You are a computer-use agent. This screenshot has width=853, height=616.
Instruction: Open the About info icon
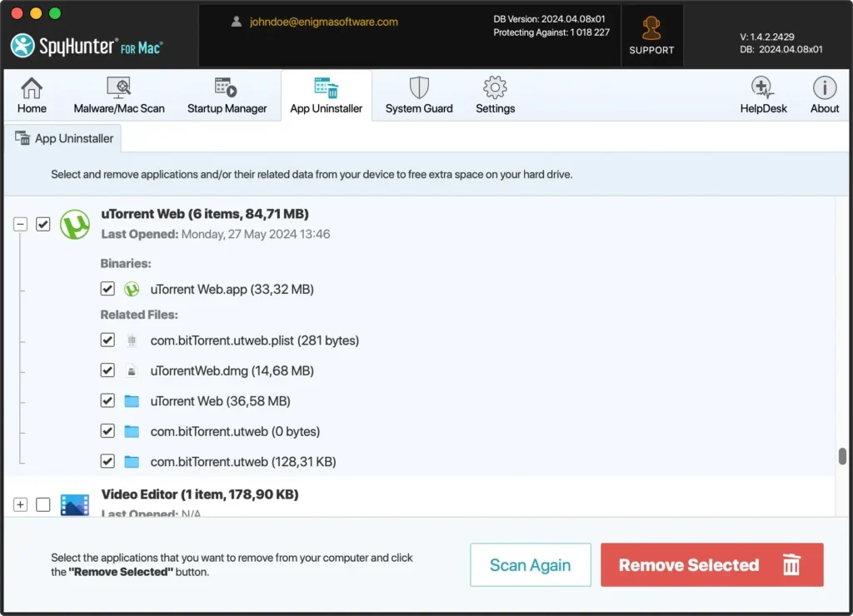pyautogui.click(x=825, y=87)
